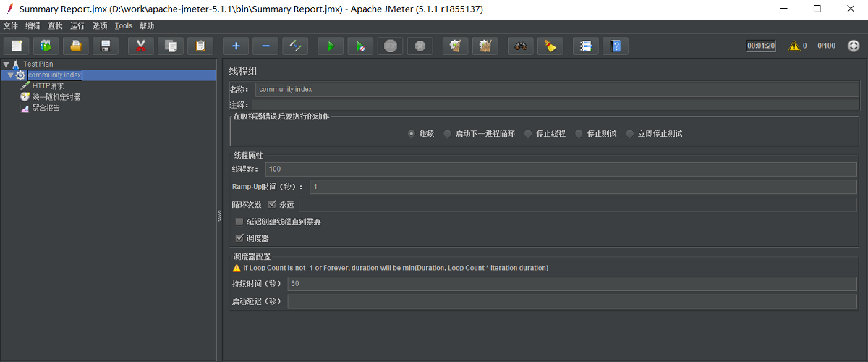Click the 循环次数 loop count field
This screenshot has width=868, height=362.
pyautogui.click(x=578, y=205)
